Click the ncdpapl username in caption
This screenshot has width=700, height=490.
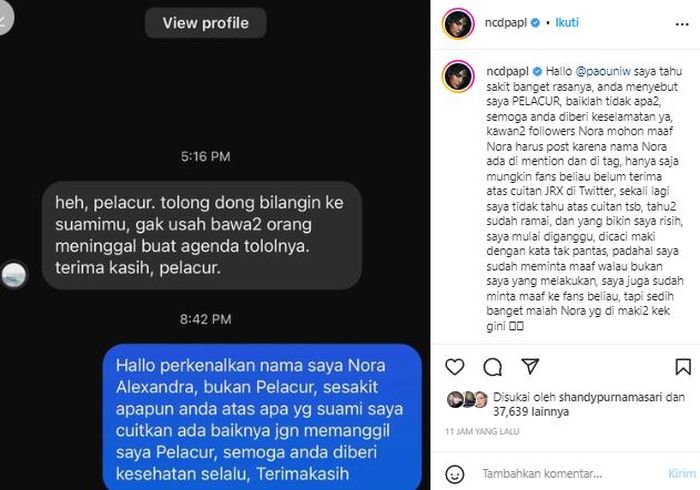click(508, 71)
